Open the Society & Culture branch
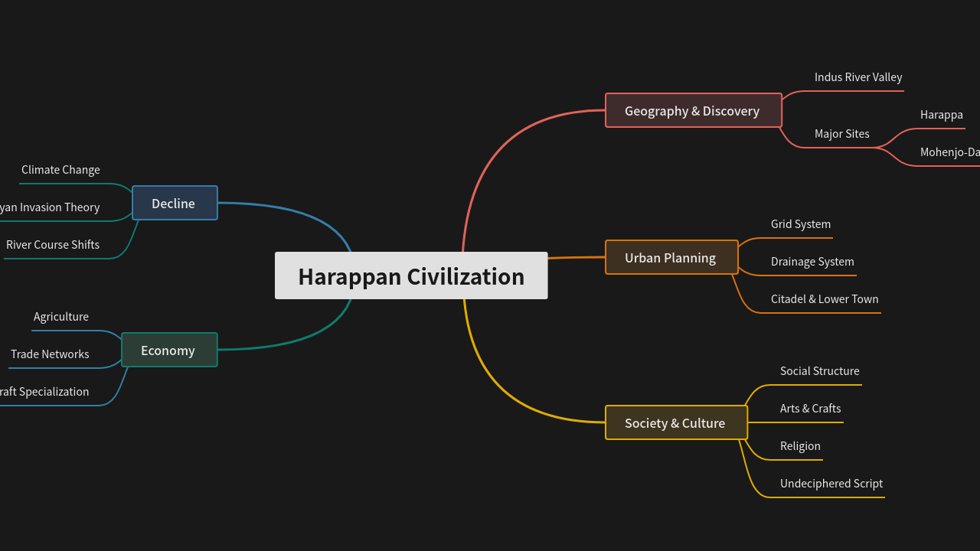Screen dimensions: 980x551 click(x=675, y=422)
